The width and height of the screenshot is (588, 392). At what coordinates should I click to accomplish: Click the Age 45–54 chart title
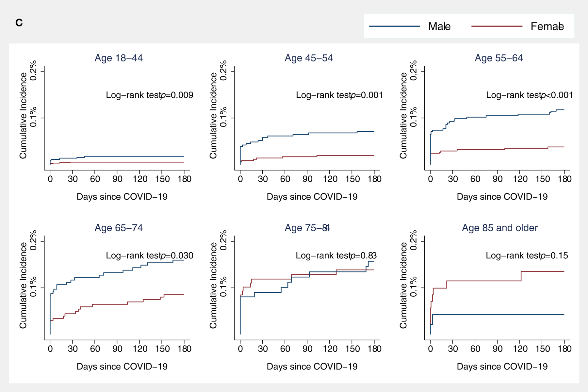coord(309,58)
